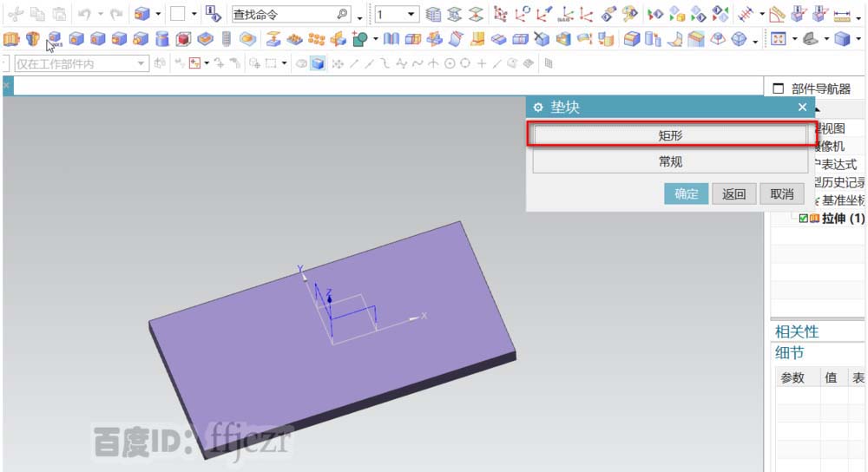The height and width of the screenshot is (472, 868).
Task: Open the dropdown beside top-row cube icon
Action: pos(158,14)
